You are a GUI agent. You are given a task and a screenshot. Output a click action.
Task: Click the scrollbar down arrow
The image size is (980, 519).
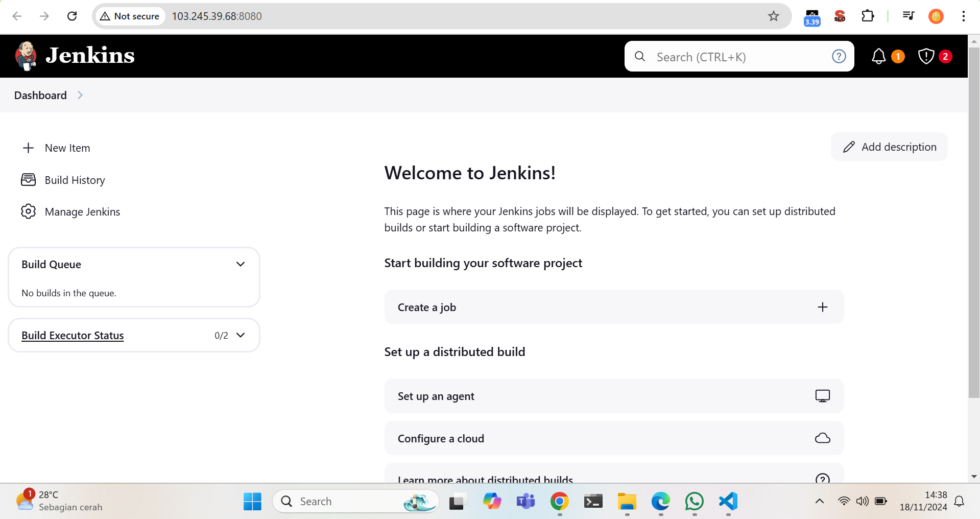click(x=974, y=477)
